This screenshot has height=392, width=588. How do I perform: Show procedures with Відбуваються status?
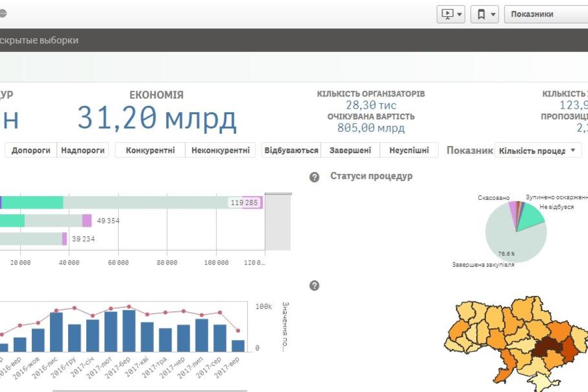click(292, 150)
